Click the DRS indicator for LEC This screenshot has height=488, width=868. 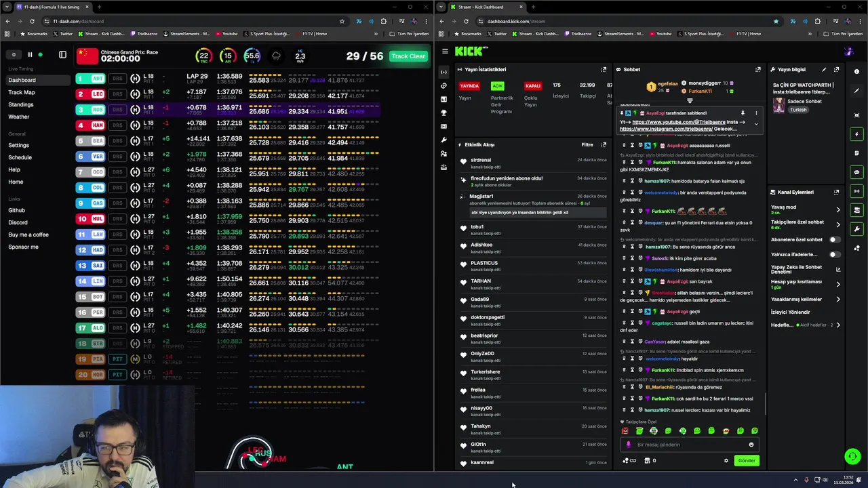coord(117,94)
